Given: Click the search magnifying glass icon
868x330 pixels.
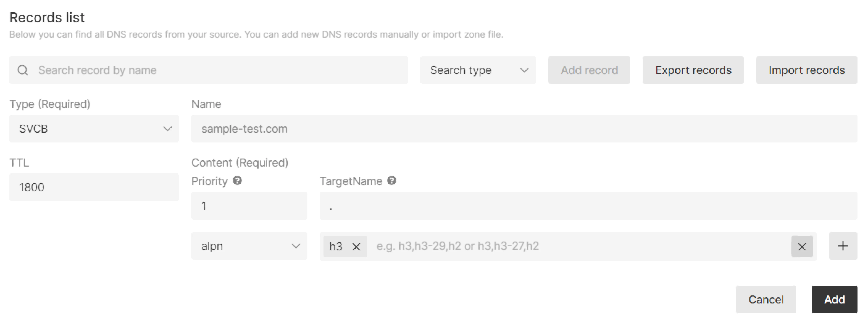Looking at the screenshot, I should click(x=23, y=70).
